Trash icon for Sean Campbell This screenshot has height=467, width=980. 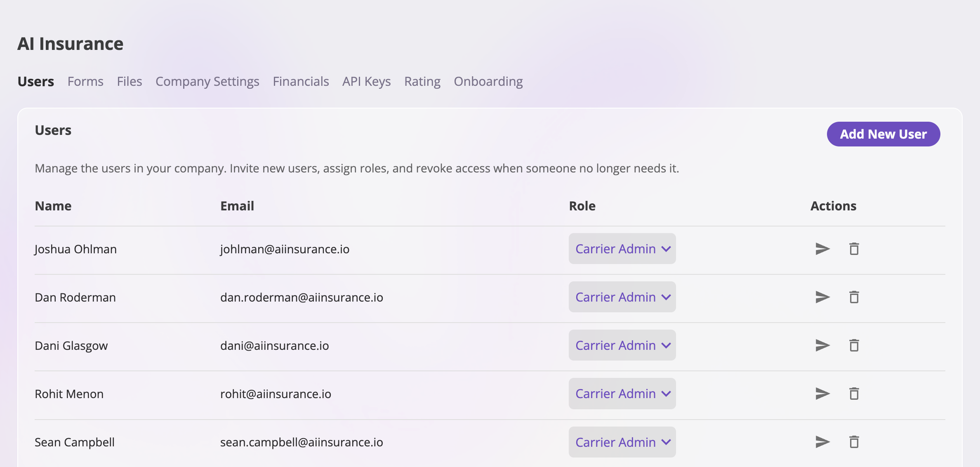coord(854,442)
